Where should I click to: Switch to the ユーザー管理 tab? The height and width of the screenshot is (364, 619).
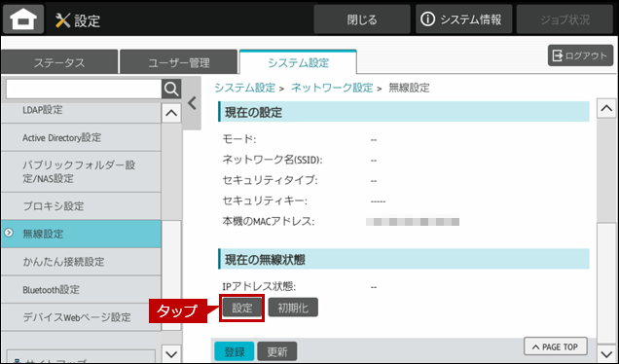click(179, 62)
